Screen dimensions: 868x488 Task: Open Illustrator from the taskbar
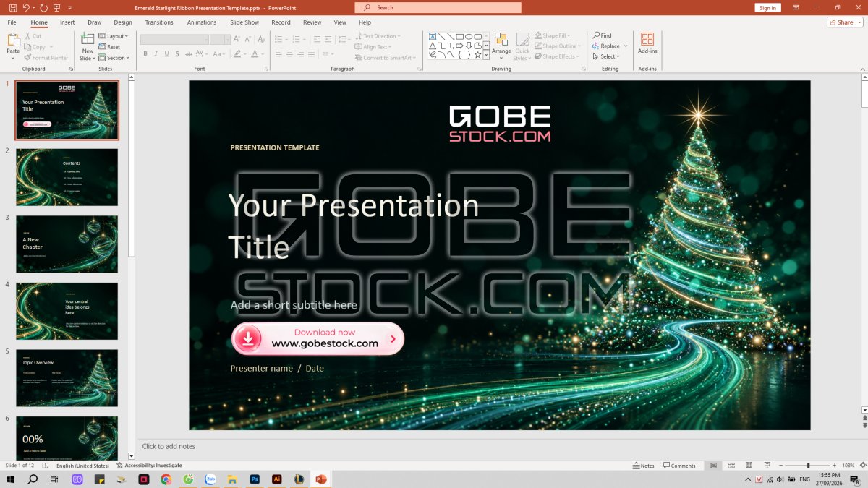point(276,479)
